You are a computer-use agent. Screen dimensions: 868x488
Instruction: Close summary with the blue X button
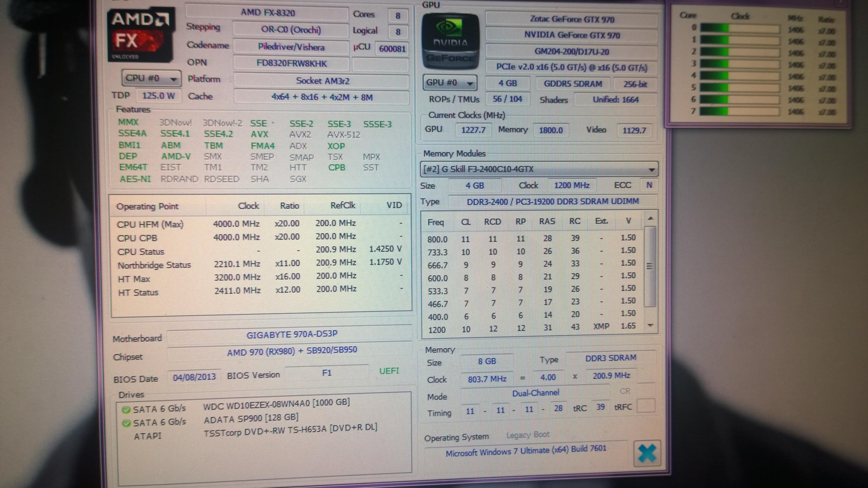647,453
